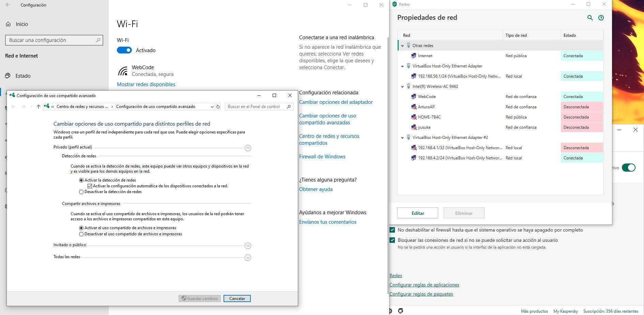Screen dimensions: 644x315
Task: Select the 192.168.4.1/32 network icon
Action: coord(414,148)
